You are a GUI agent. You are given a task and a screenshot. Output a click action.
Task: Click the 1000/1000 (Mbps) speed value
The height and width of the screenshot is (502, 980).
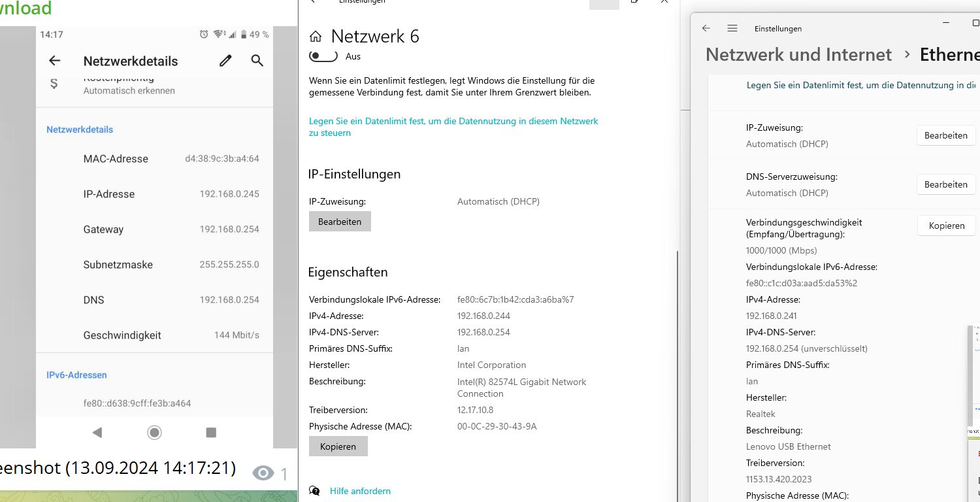tap(781, 250)
